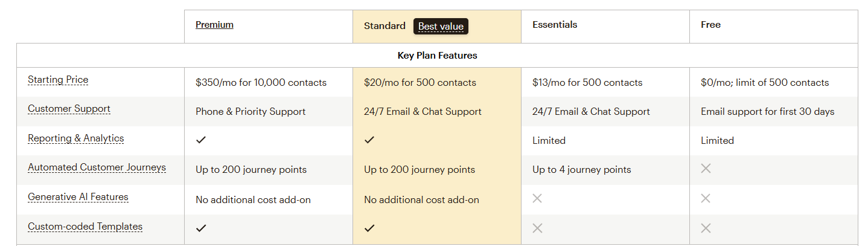The image size is (868, 246).
Task: Click the Standard Reporting & Analytics checkmark
Action: click(x=369, y=140)
